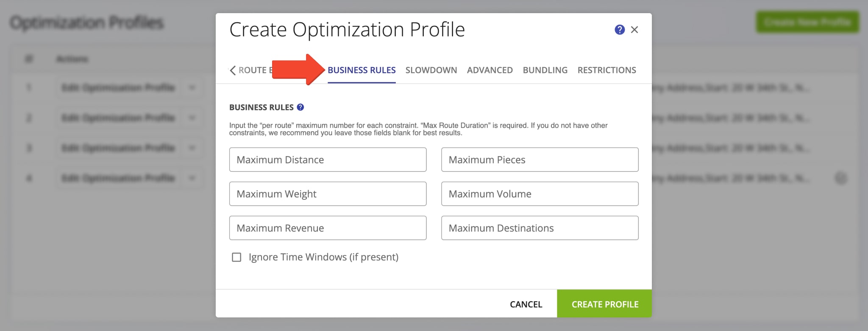Expand the row 3 Edit Optimization Profile dropdown
The height and width of the screenshot is (331, 868).
192,148
